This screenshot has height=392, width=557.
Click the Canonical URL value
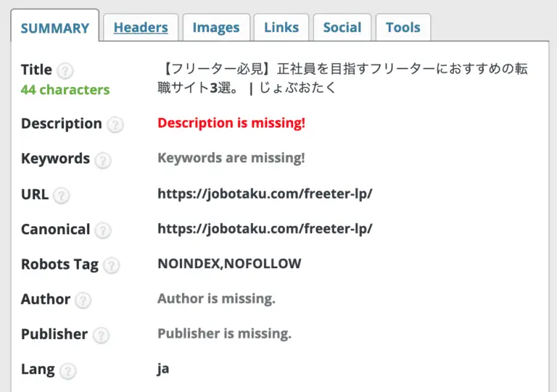click(x=265, y=229)
